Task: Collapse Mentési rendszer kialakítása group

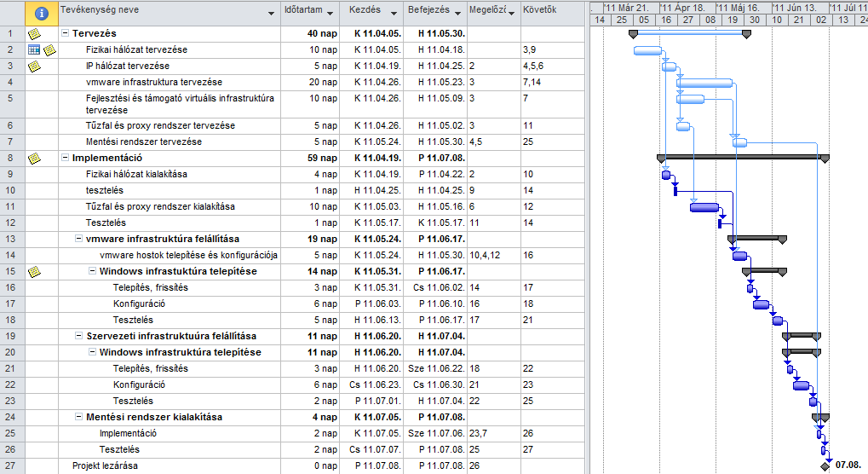Action: [x=79, y=417]
